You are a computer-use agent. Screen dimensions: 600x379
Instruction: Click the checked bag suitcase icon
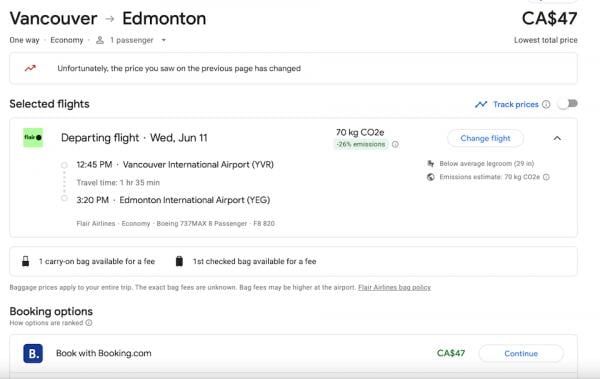[179, 261]
